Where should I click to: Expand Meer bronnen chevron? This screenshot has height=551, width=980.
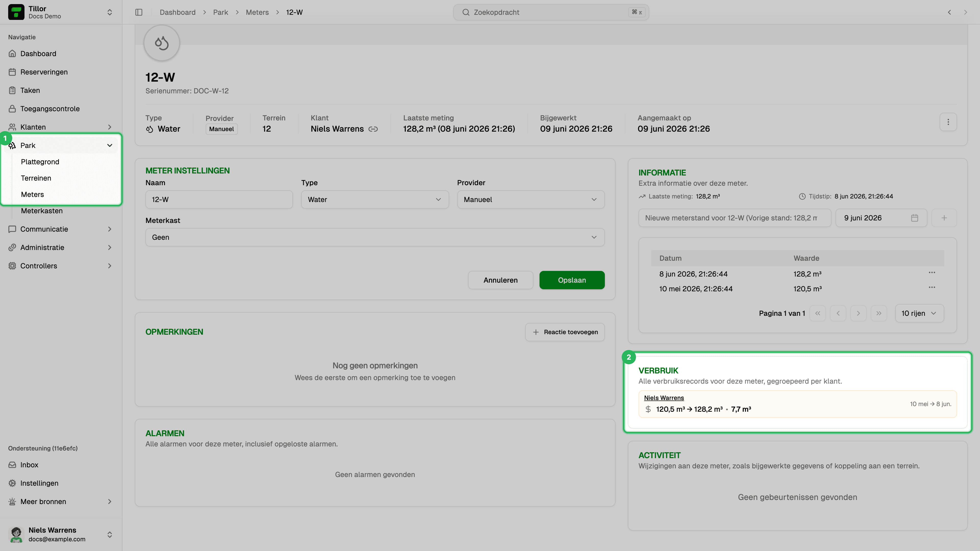(x=109, y=502)
